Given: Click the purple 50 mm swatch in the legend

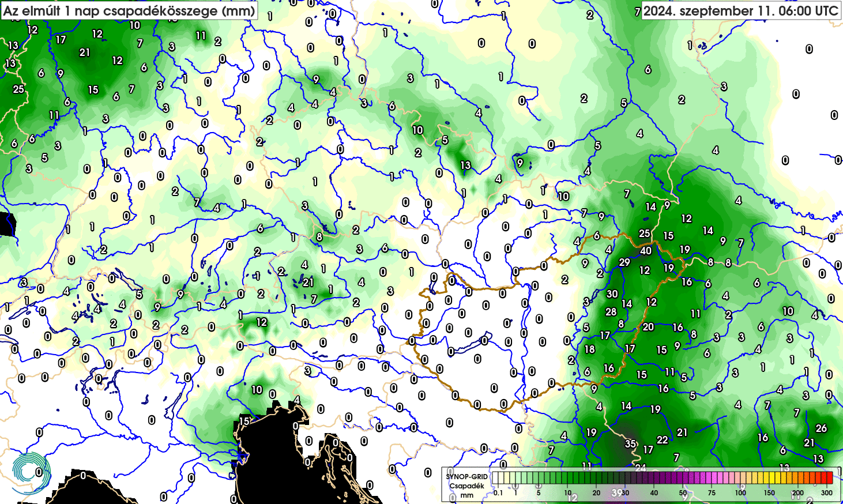Looking at the screenshot, I should coord(685,477).
